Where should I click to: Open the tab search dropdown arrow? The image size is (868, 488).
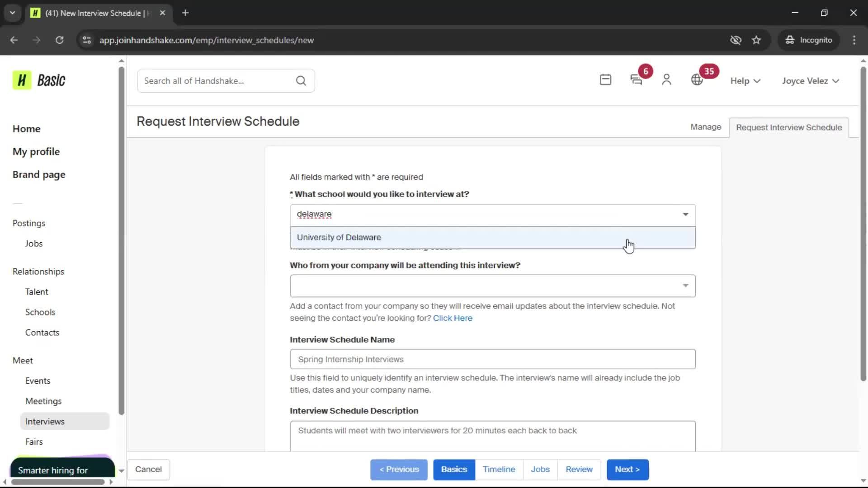[x=12, y=13]
